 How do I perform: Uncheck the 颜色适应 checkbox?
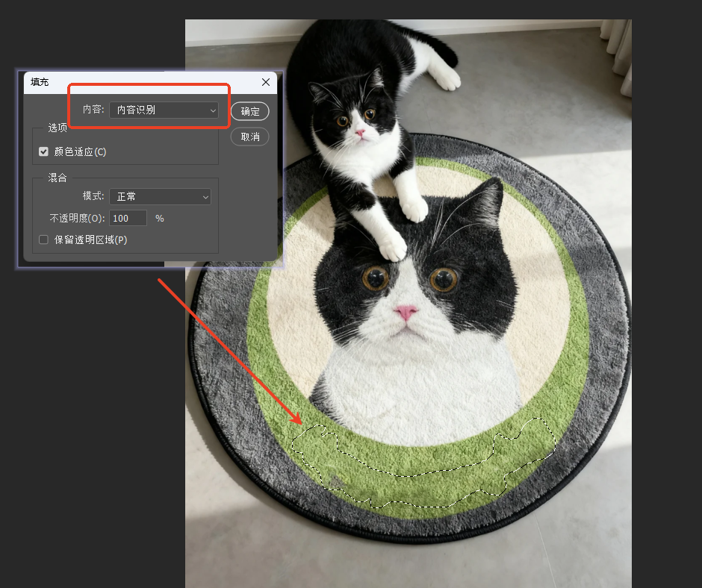43,151
